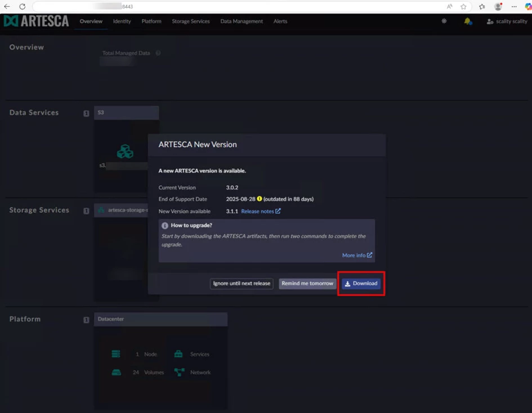Click the end of support date 2025-08-28

(240, 199)
